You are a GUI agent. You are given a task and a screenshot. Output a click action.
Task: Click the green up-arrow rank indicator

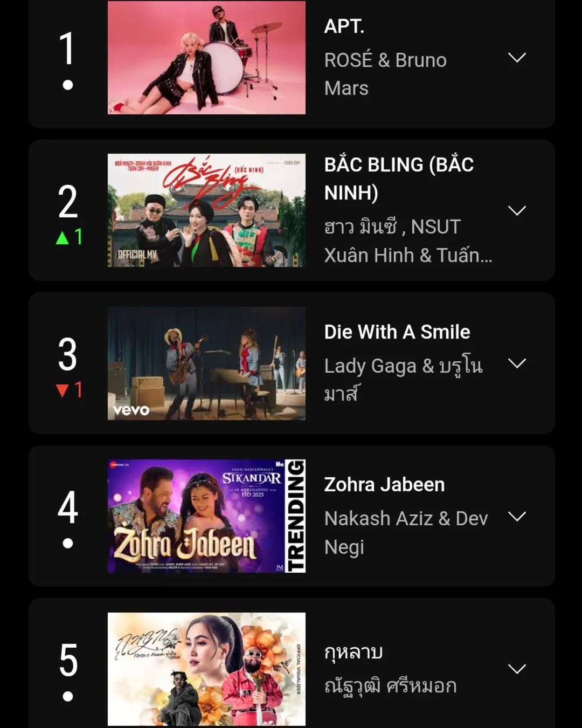63,237
